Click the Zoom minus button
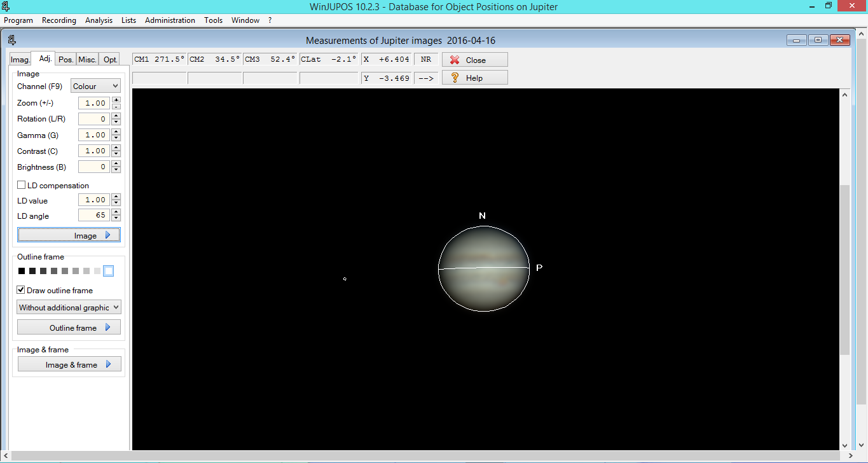 click(116, 106)
